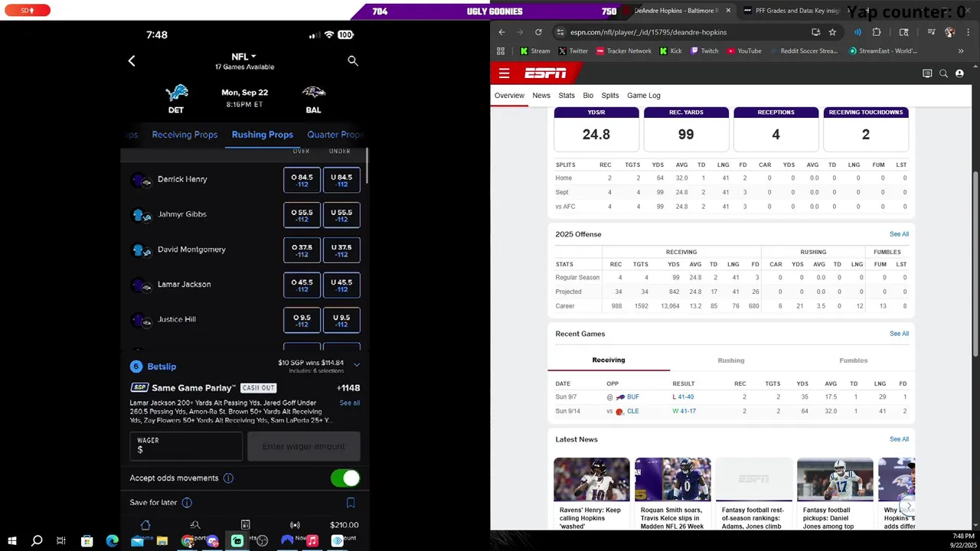The image size is (980, 551).
Task: Tap the search sports icon in bottom nav
Action: (x=195, y=525)
